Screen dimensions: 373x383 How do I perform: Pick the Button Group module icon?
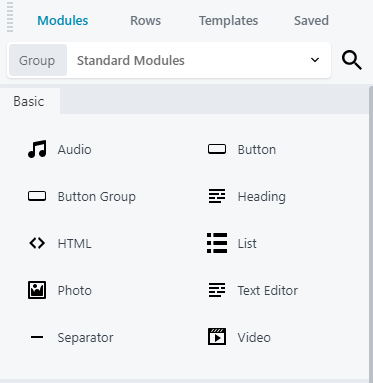[x=37, y=196]
